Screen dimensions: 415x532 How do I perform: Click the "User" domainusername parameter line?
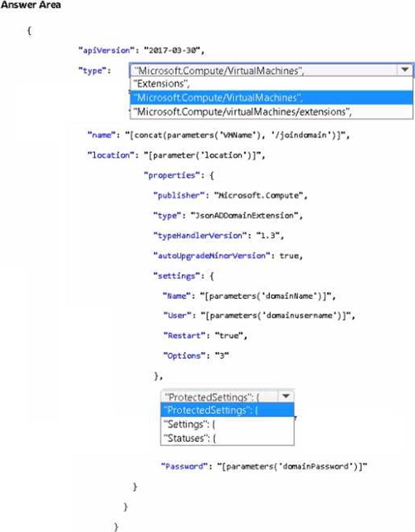[258, 316]
